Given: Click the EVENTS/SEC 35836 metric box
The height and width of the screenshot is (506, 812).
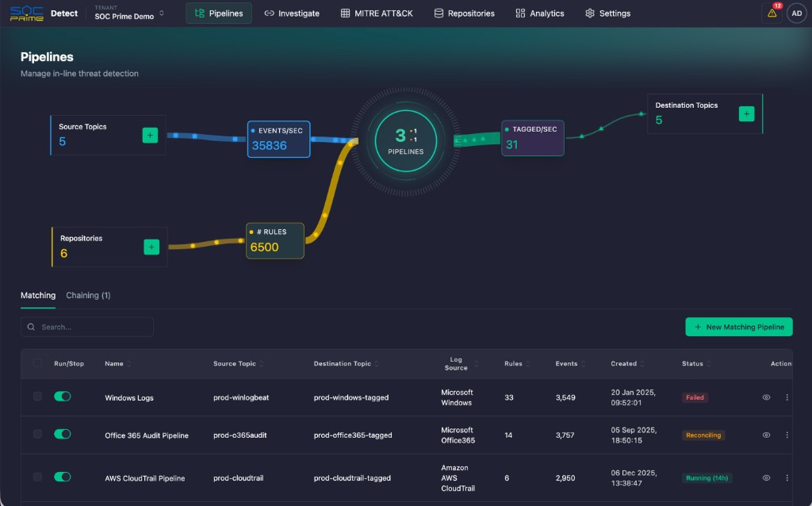Looking at the screenshot, I should click(278, 140).
